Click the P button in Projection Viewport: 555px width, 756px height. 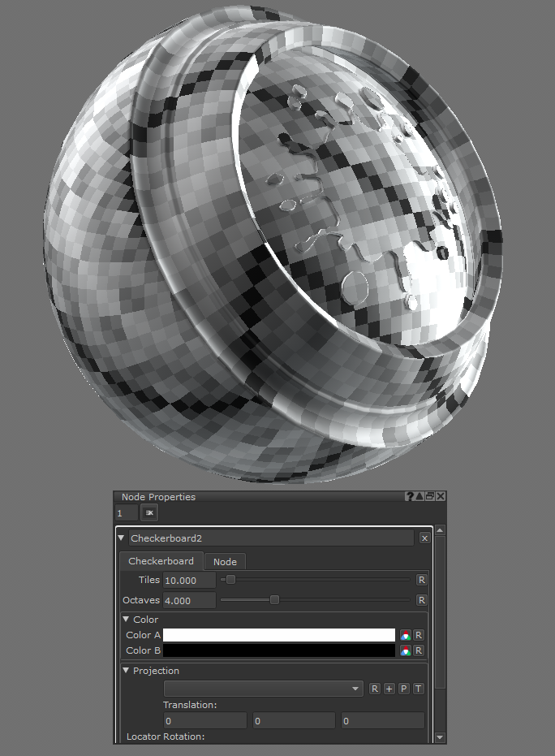click(403, 689)
